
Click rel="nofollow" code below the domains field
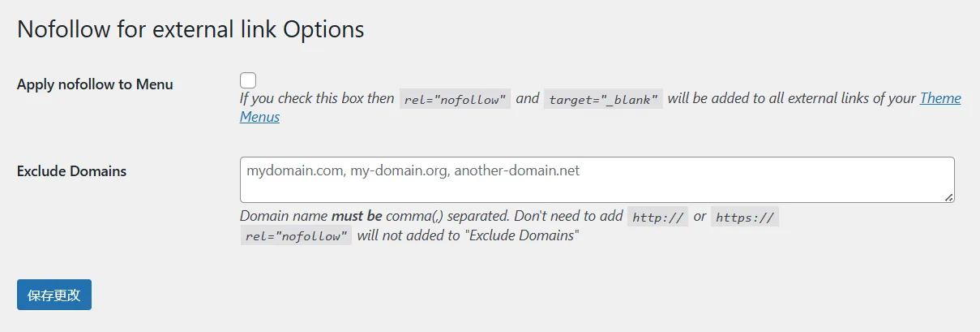(x=296, y=237)
